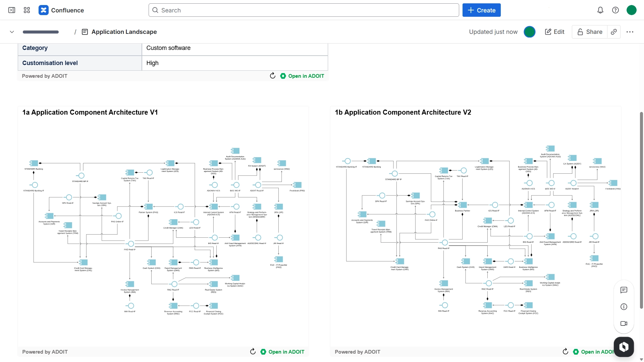The image size is (644, 362).
Task: Open the help question mark icon
Action: coord(615,10)
